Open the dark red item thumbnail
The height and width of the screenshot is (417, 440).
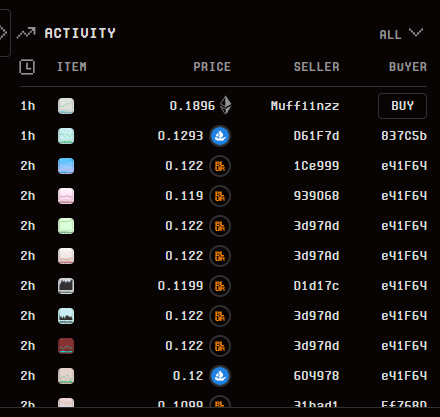[66, 346]
